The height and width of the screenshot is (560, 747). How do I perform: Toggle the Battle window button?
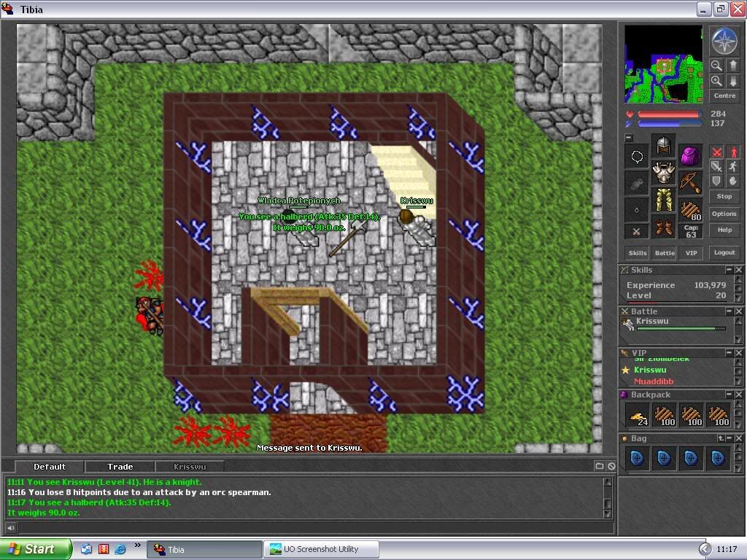[x=665, y=253]
